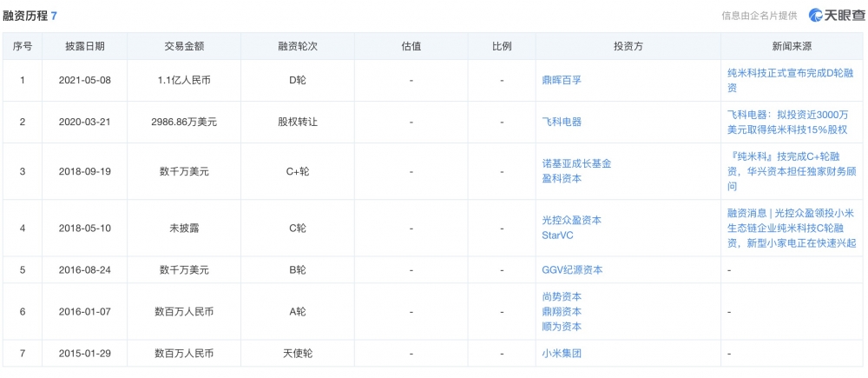868x378 pixels.
Task: Open investor link 飞科电器
Action: tap(562, 122)
